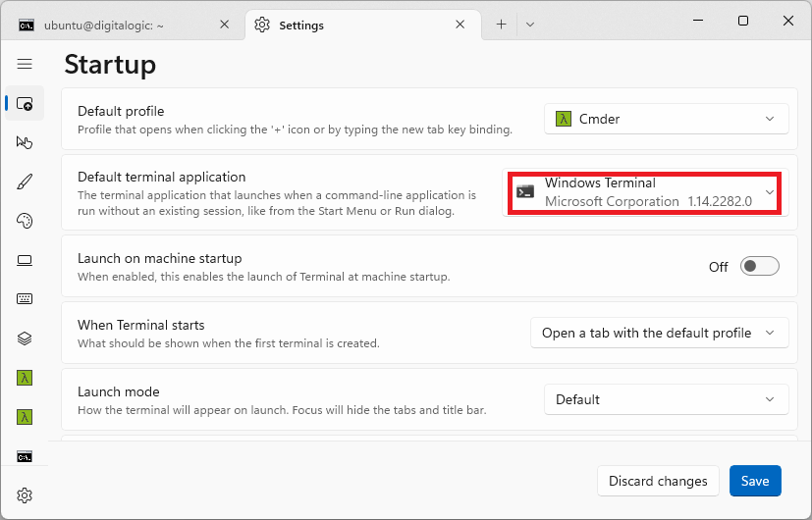Viewport: 812px width, 520px height.
Task: Click the Launch on machine startup label
Action: tap(159, 258)
